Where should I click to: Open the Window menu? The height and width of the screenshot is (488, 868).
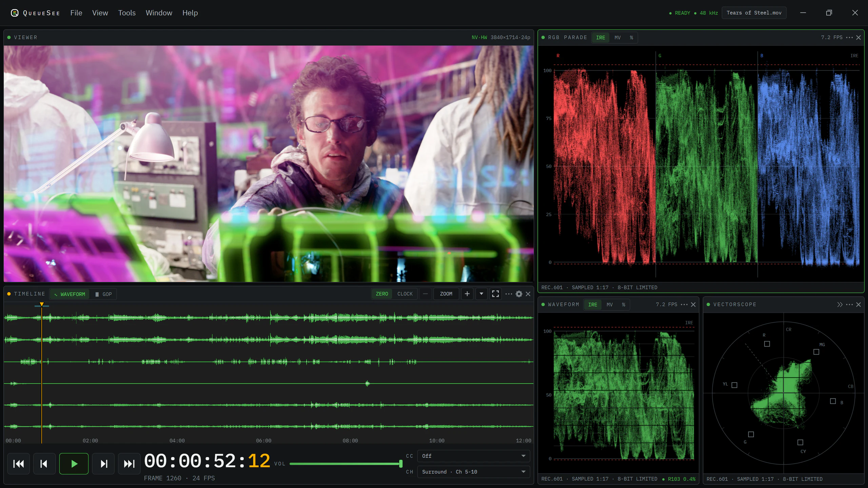click(x=159, y=13)
